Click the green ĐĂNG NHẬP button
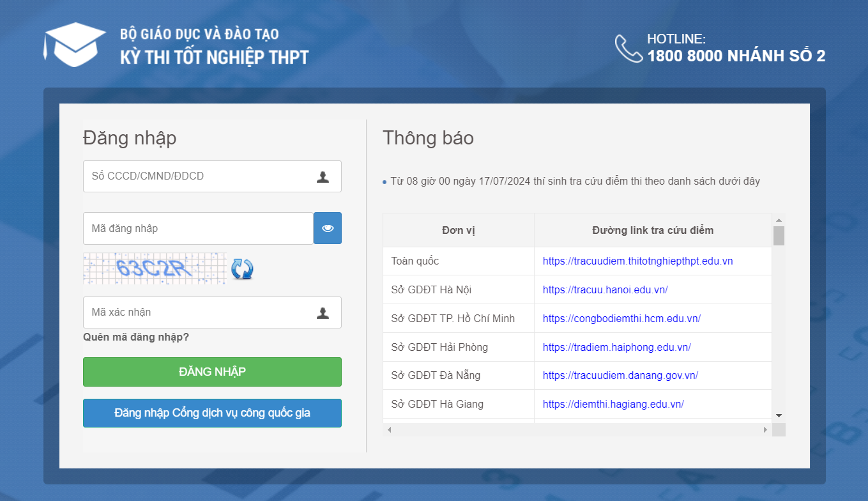 (x=212, y=372)
